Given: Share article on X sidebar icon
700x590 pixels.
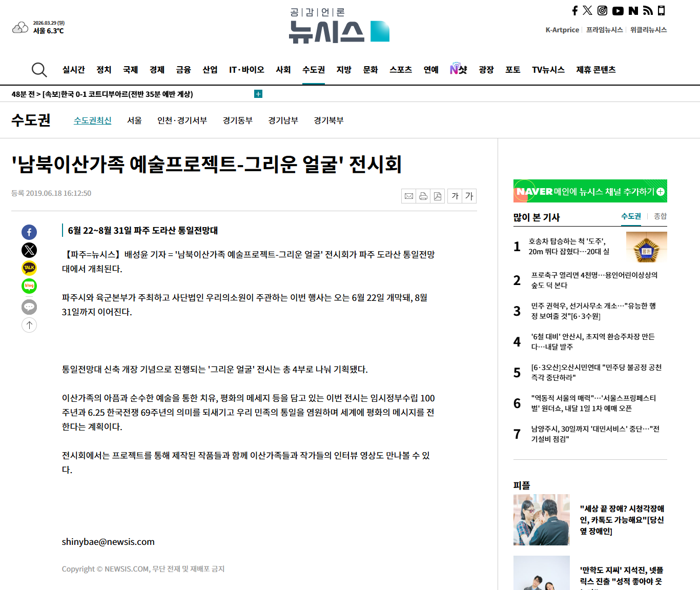Looking at the screenshot, I should 29,250.
